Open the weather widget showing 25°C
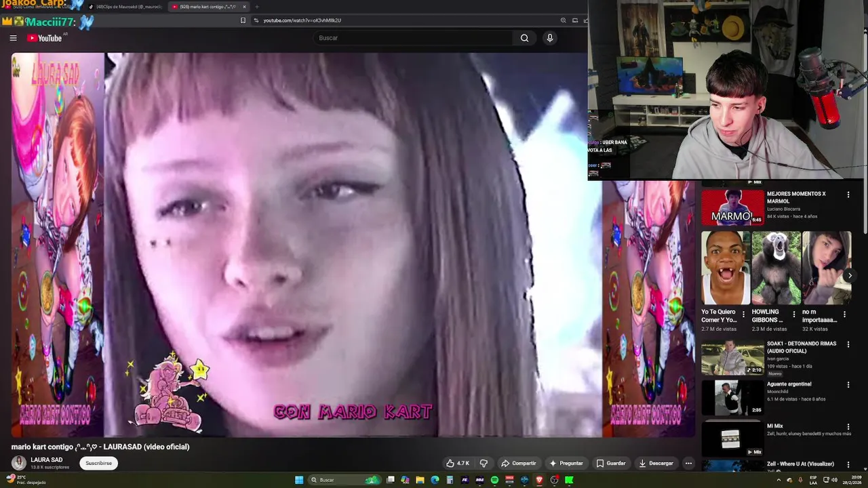This screenshot has width=868, height=488. click(26, 480)
